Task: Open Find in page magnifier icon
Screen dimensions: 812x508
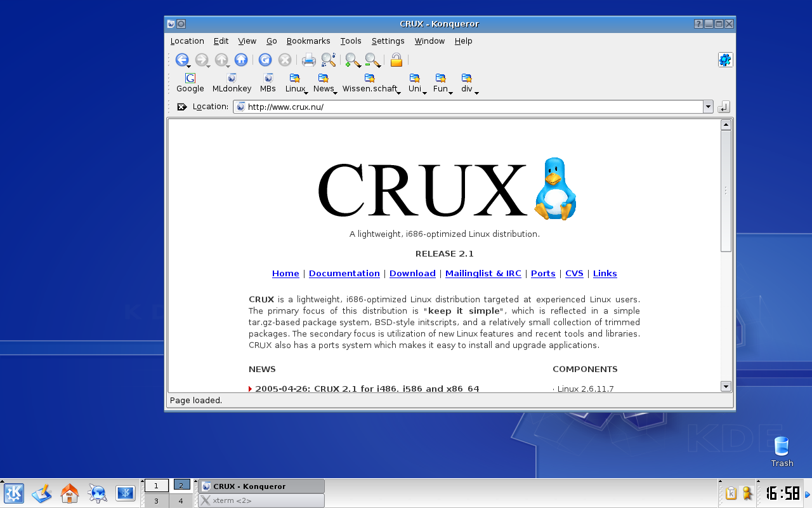Action: [x=329, y=60]
